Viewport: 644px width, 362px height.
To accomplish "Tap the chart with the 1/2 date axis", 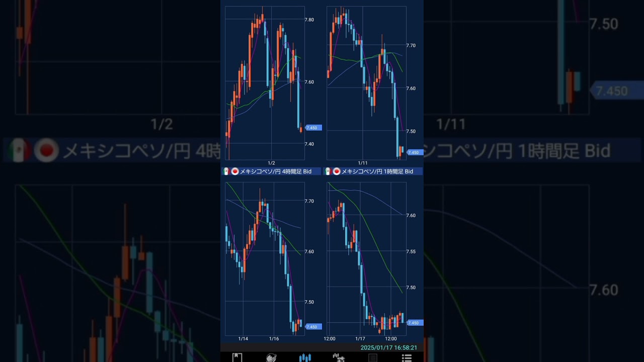I will click(x=265, y=83).
